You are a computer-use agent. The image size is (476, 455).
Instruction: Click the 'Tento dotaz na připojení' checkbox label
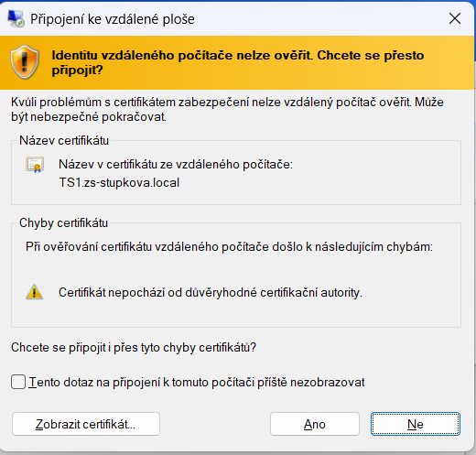pyautogui.click(x=197, y=382)
